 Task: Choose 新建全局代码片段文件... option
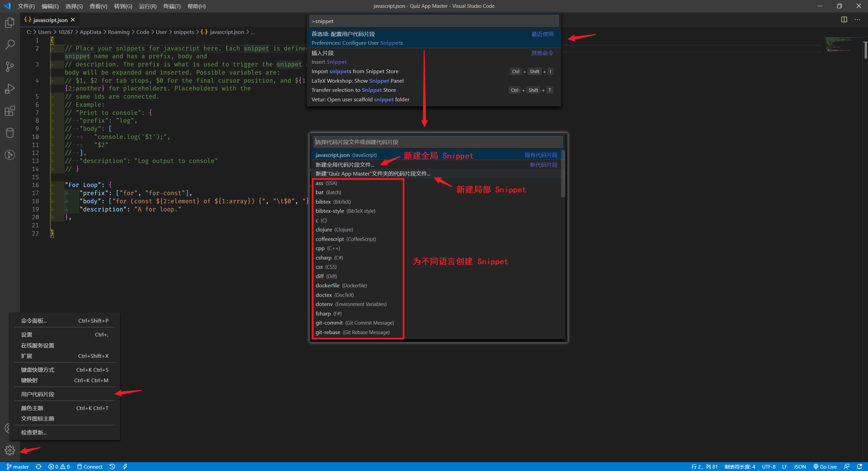[x=436, y=165]
